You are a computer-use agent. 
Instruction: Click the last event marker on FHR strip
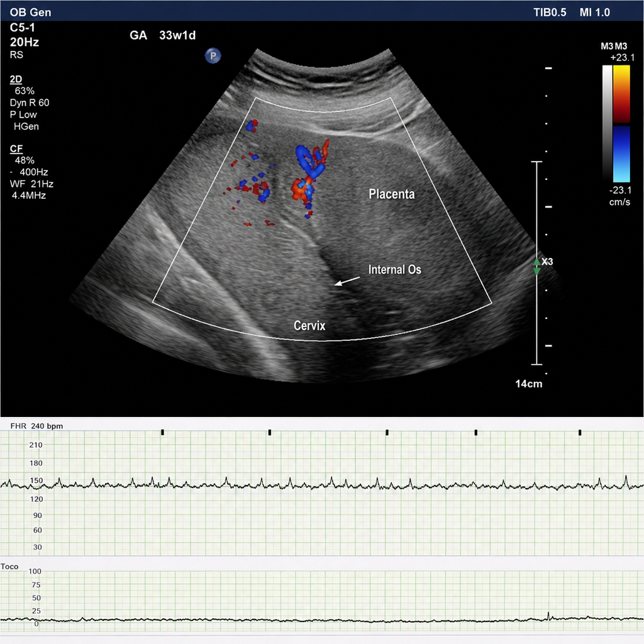[x=580, y=432]
